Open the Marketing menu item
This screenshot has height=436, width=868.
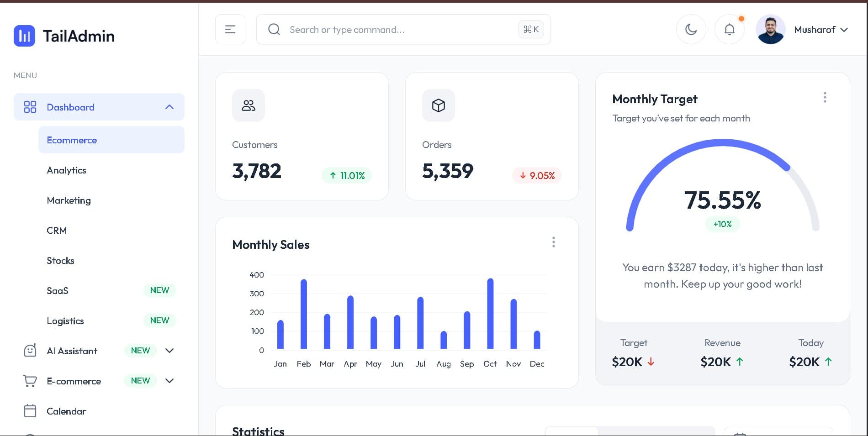(x=69, y=200)
